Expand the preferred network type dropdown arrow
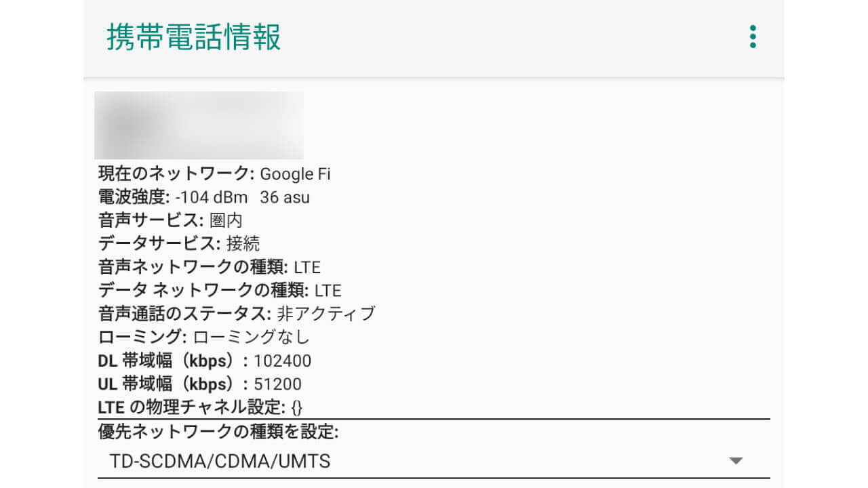The image size is (868, 488). click(x=736, y=462)
